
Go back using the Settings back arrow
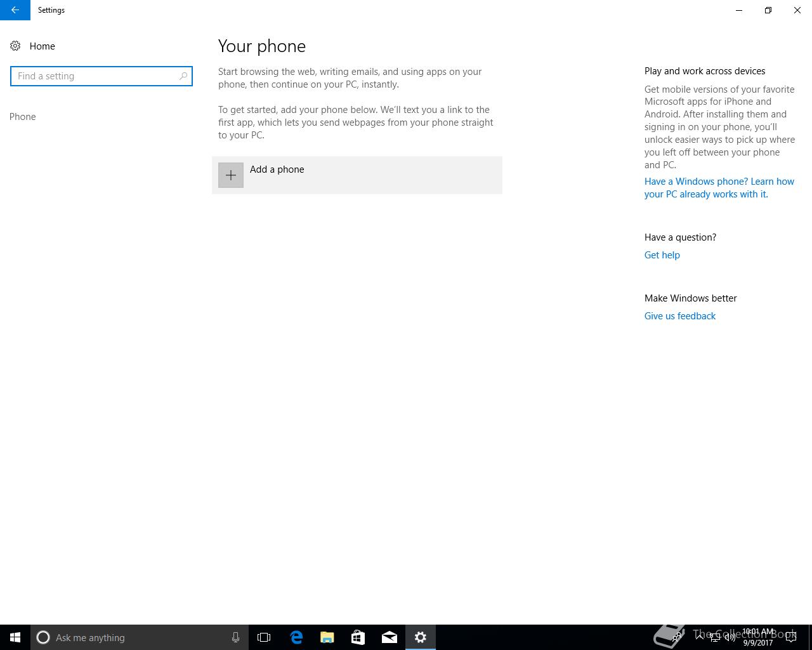(x=15, y=10)
